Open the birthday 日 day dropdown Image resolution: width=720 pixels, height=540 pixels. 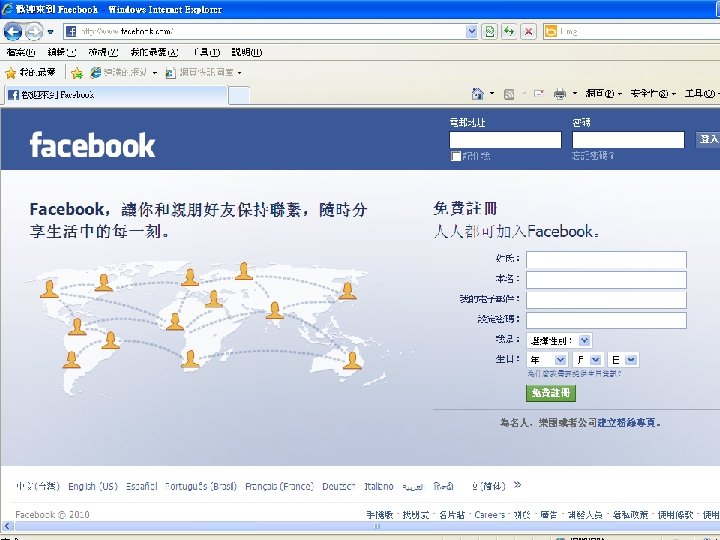click(x=623, y=360)
